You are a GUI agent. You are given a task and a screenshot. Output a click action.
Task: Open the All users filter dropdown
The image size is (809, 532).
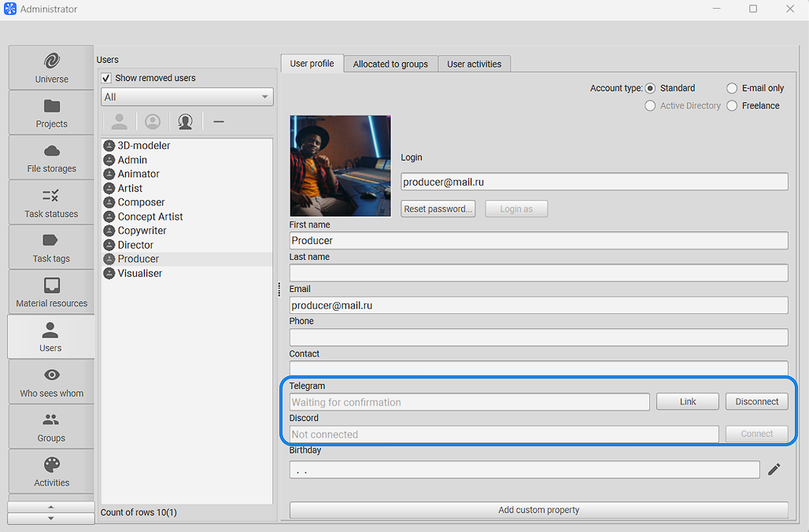click(187, 97)
